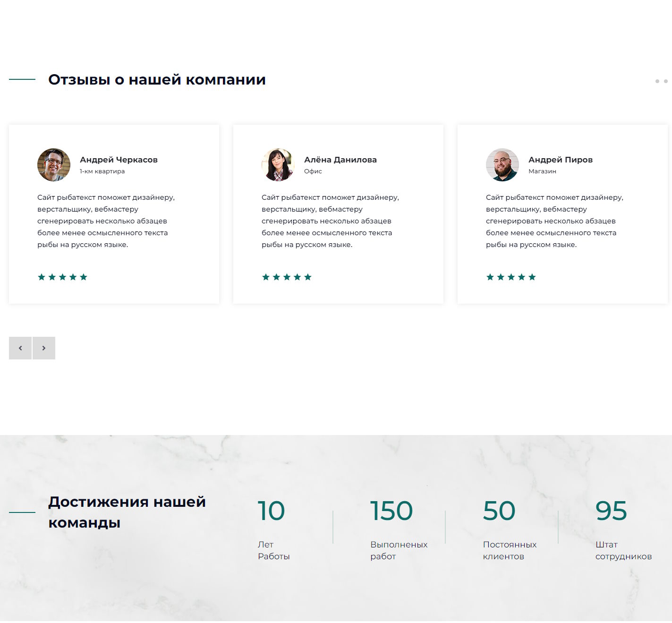Click star rating in Андрей Черкасов's review
This screenshot has width=672, height=623.
[62, 277]
